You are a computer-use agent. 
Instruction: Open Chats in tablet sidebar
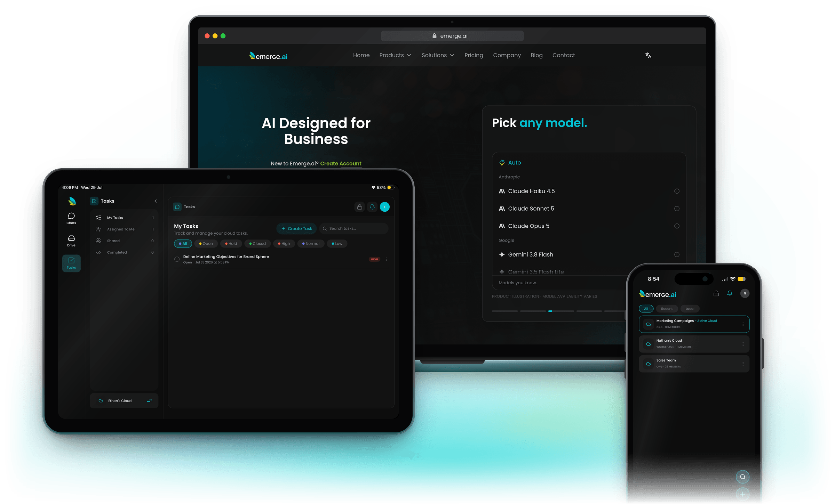point(71,219)
